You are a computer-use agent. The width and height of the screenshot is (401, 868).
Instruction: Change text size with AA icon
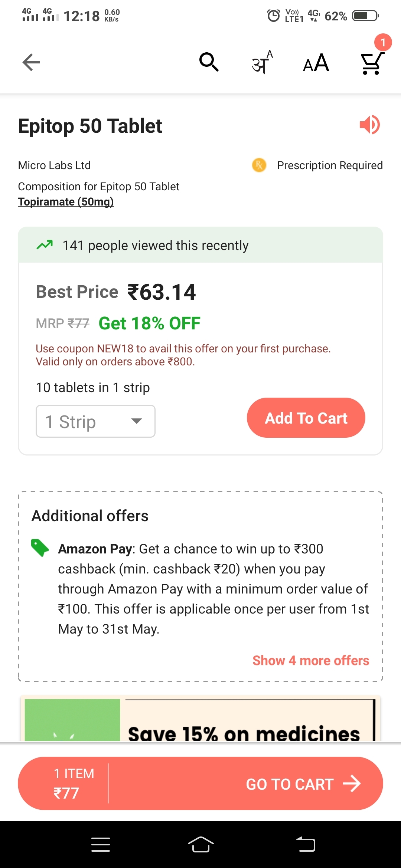316,63
